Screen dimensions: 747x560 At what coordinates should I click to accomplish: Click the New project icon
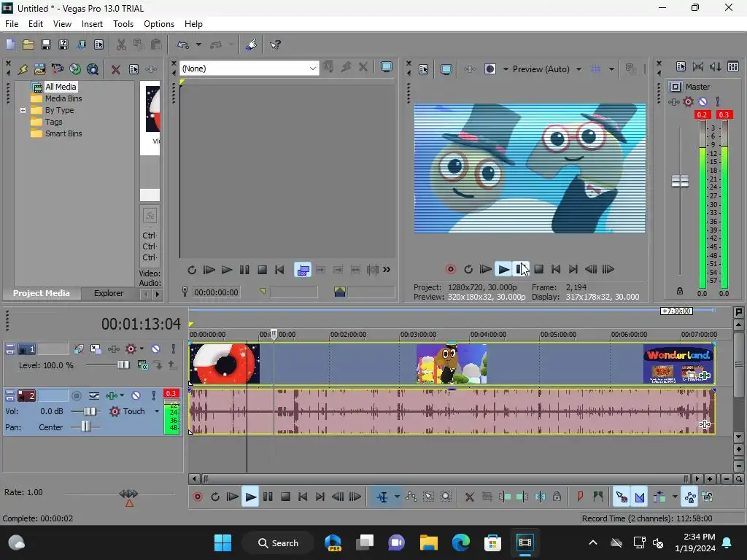click(x=10, y=44)
